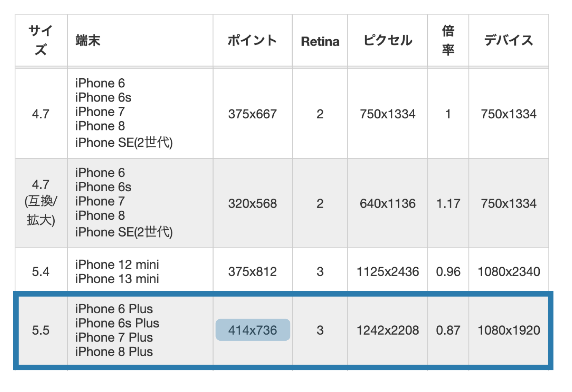The width and height of the screenshot is (572, 392).
Task: Click the iPhone 12 mini entry
Action: (x=117, y=264)
